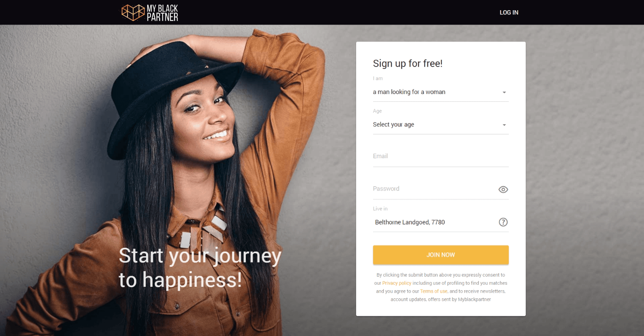Toggle password visibility with the eye icon

pyautogui.click(x=503, y=190)
